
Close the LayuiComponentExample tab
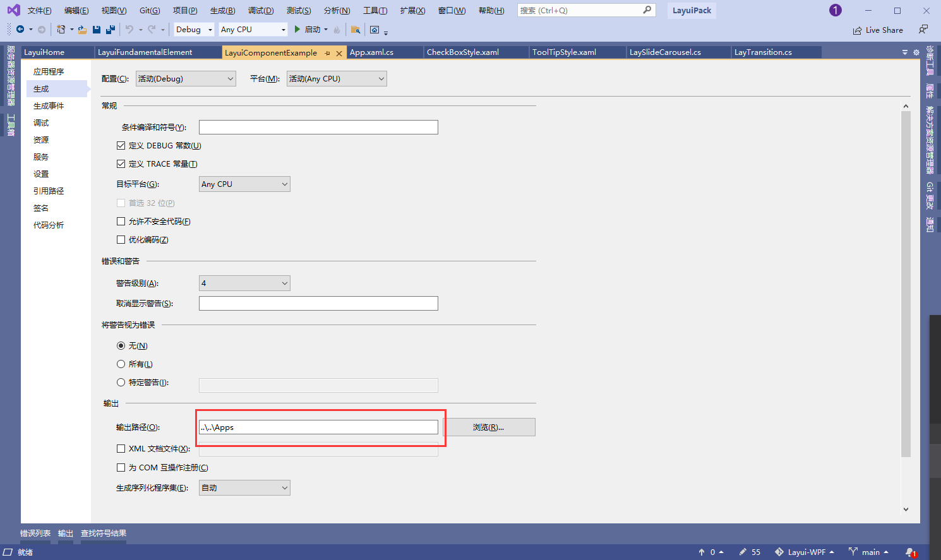339,53
